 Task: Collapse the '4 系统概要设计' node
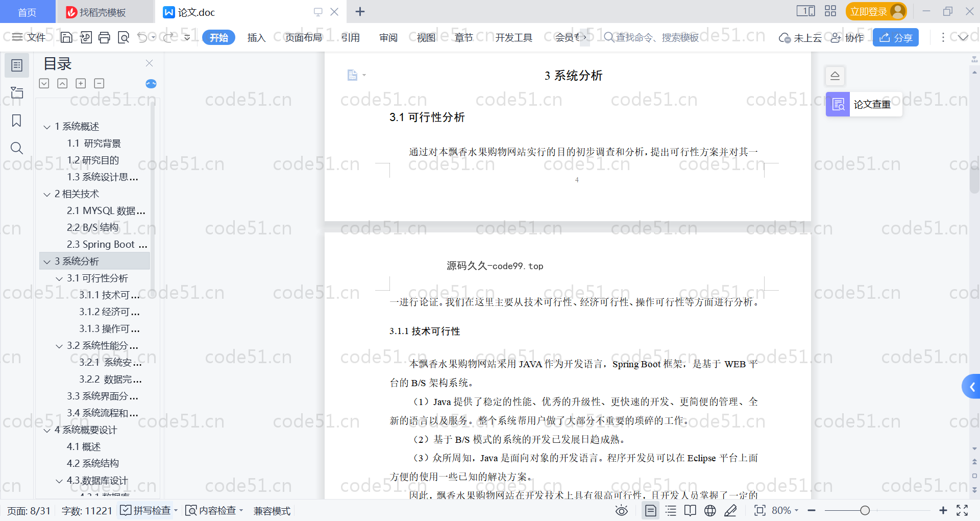click(47, 431)
